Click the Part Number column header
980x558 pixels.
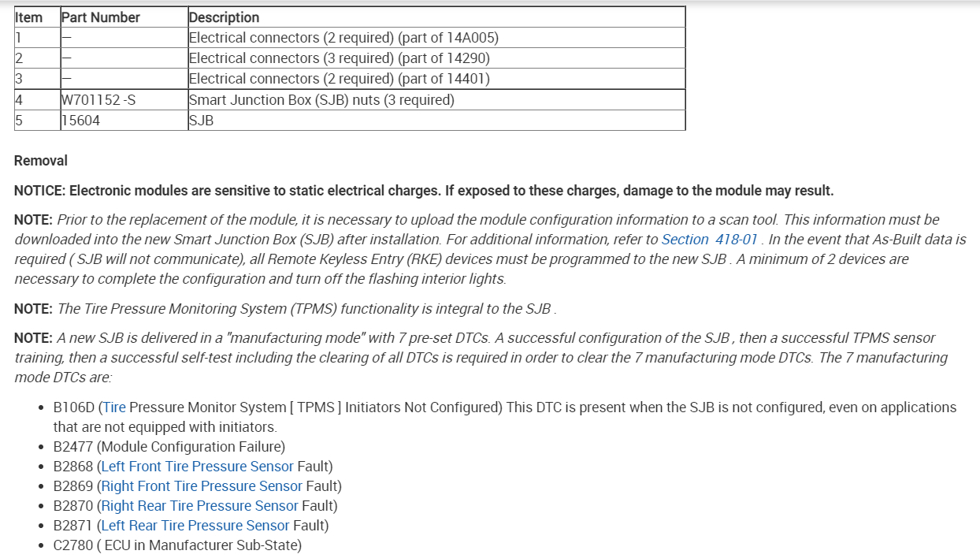tap(101, 17)
